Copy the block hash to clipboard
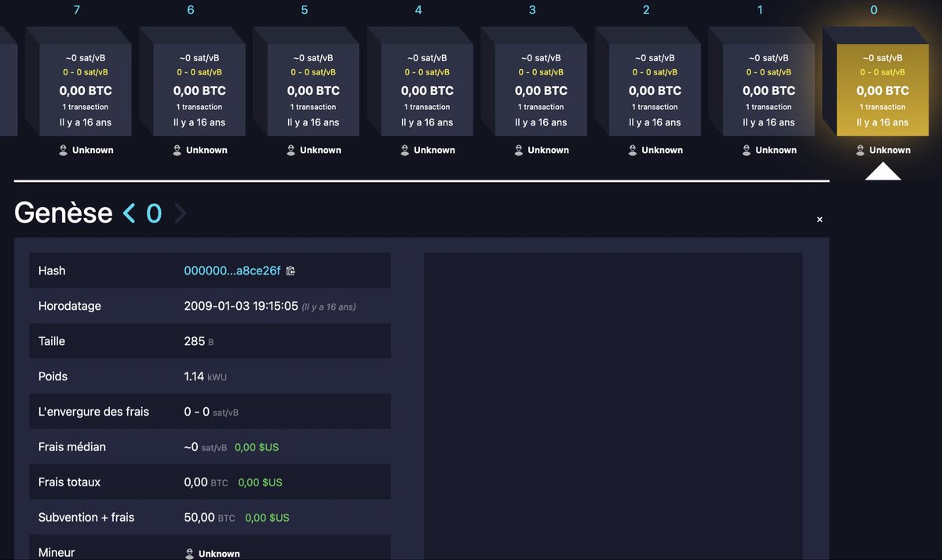Viewport: 942px width, 560px height. tap(290, 270)
